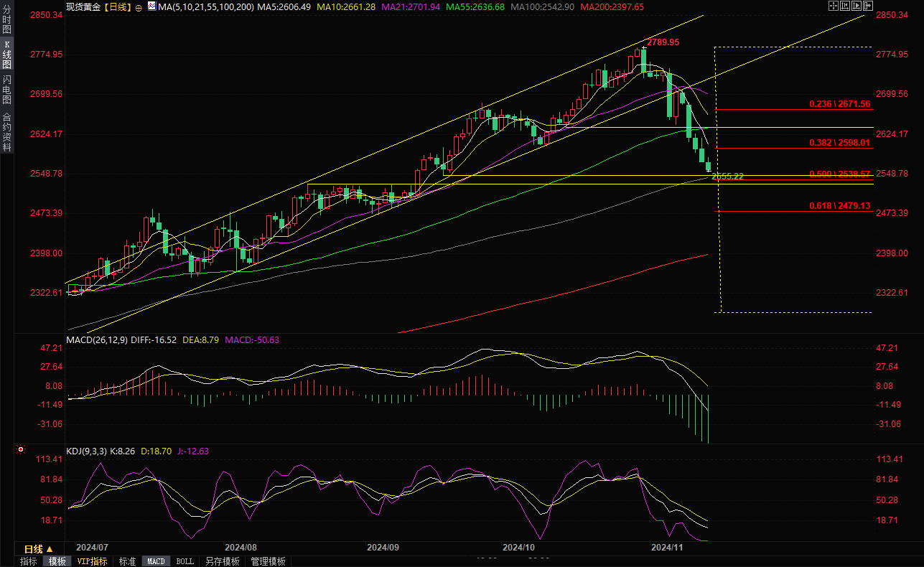Image resolution: width=924 pixels, height=567 pixels.
Task: Click the small MA indicator chart icon
Action: 151,6
